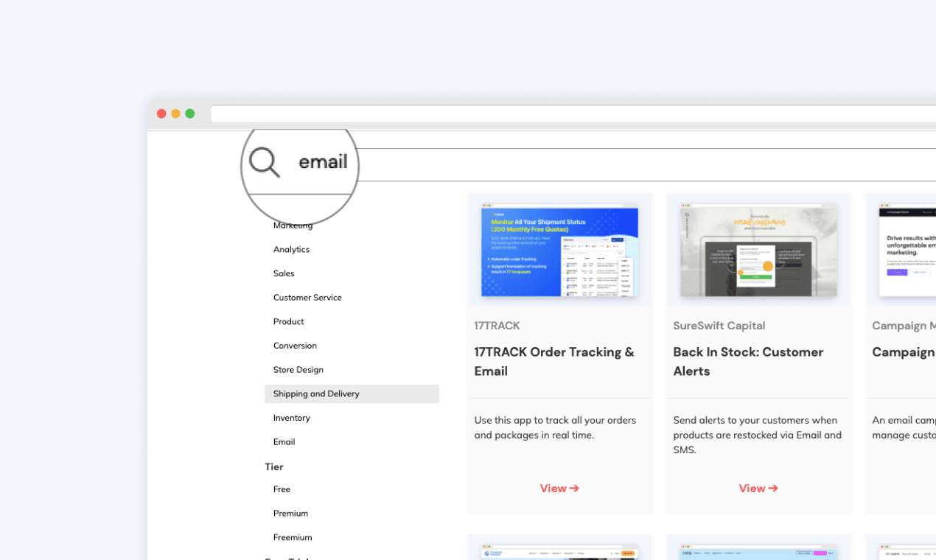
Task: Open '17TRACK Order Tracking & Email' title
Action: tap(554, 362)
